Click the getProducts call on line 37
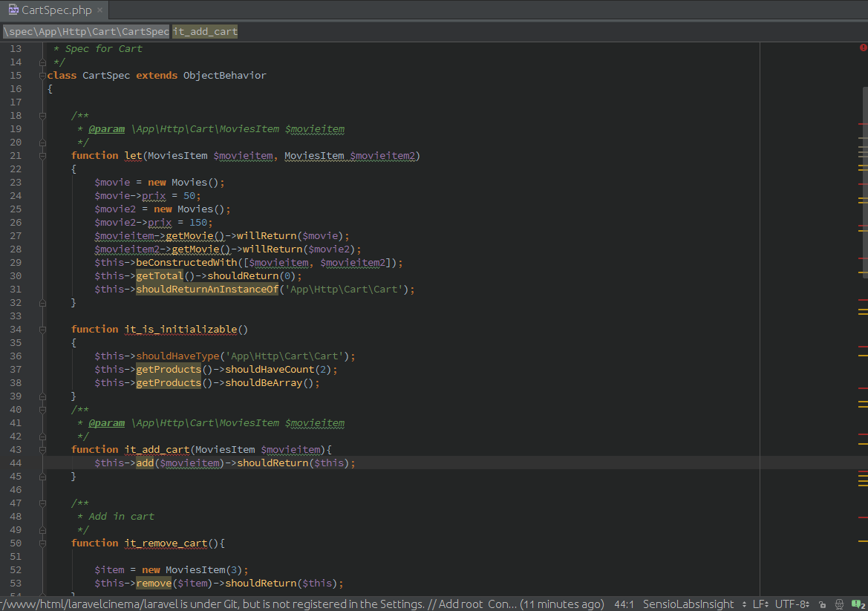 (x=169, y=369)
